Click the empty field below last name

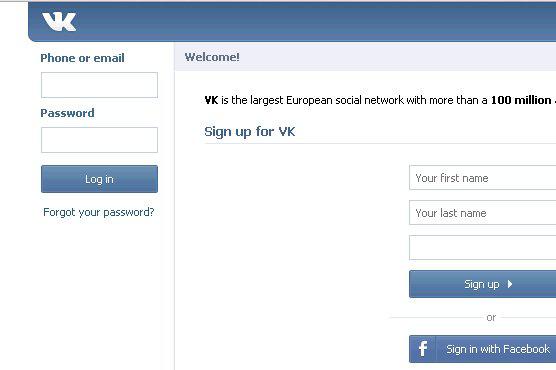(483, 248)
